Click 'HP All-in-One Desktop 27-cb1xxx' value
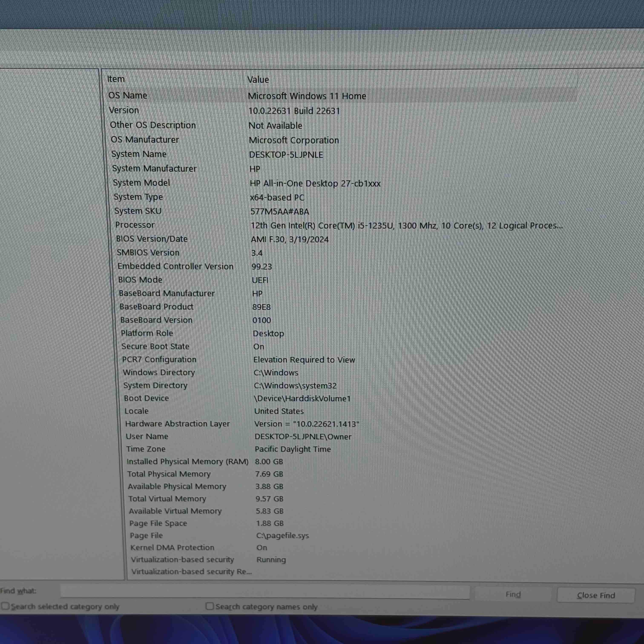Image resolution: width=644 pixels, height=644 pixels. click(315, 183)
